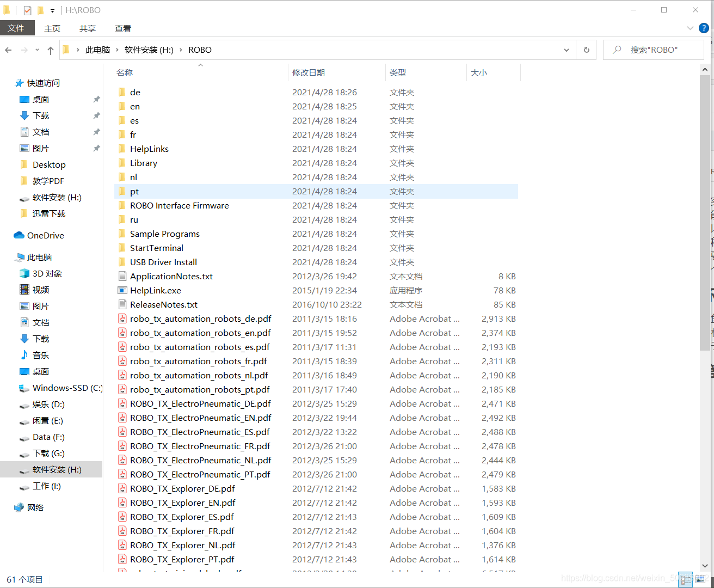Screen dimensions: 714x588
Task: Select 视频 in navigation pane
Action: pyautogui.click(x=41, y=290)
